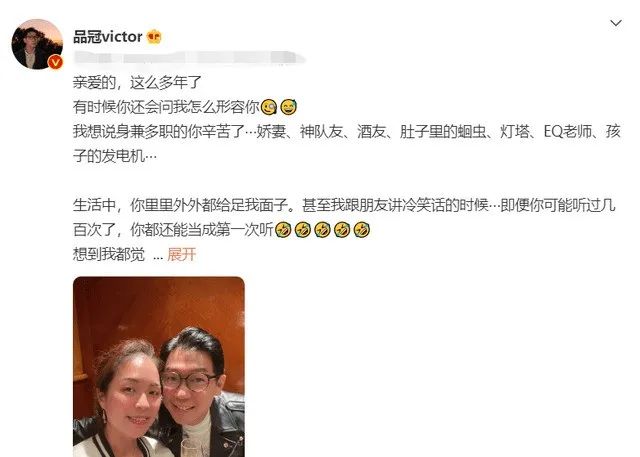
Task: Click the ellipsis before 展开
Action: (x=158, y=256)
